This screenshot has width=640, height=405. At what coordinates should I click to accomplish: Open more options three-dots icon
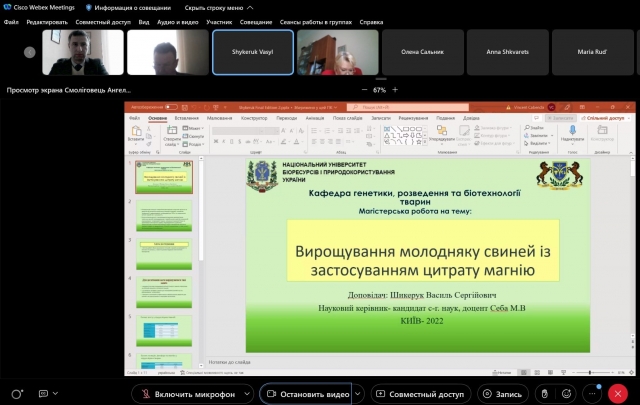[x=593, y=394]
